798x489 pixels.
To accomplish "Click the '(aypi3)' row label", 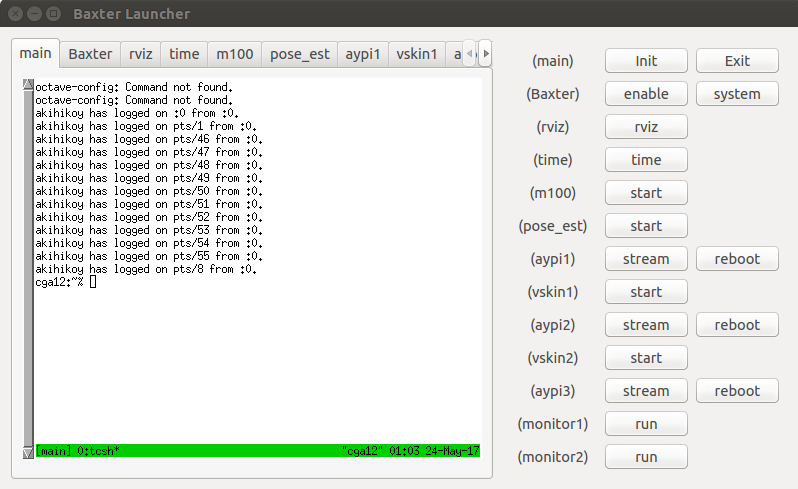I will pos(553,391).
